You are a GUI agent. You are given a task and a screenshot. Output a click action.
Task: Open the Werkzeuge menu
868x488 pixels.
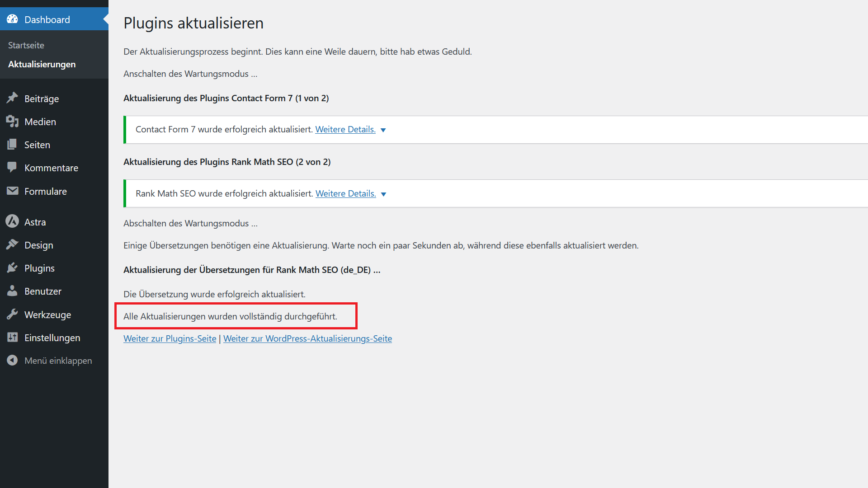pyautogui.click(x=54, y=314)
